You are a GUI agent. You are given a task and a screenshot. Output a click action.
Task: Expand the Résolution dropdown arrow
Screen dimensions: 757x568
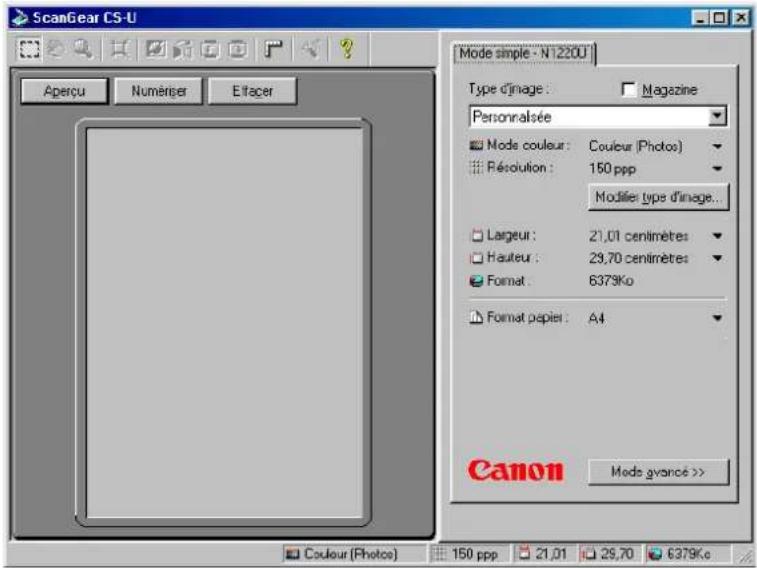click(717, 168)
